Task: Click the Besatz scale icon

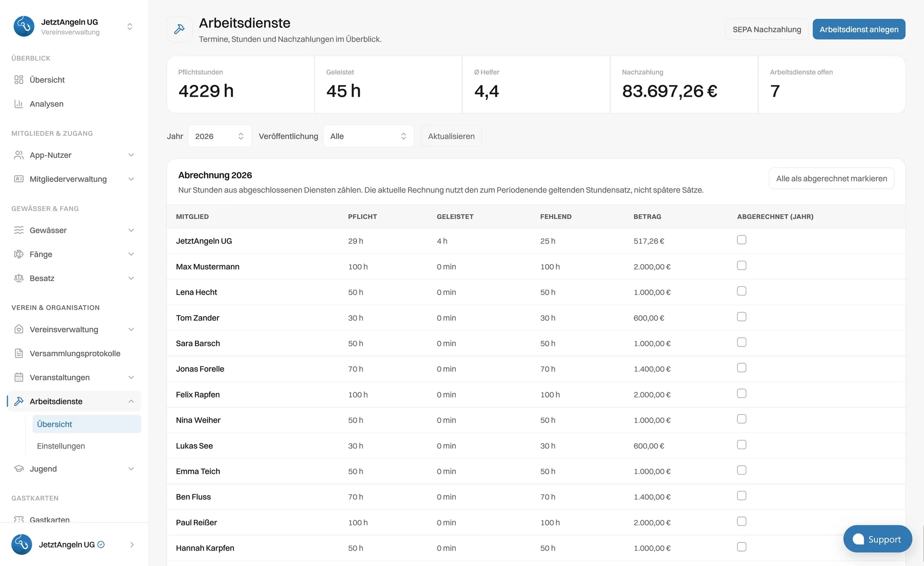Action: click(x=19, y=278)
